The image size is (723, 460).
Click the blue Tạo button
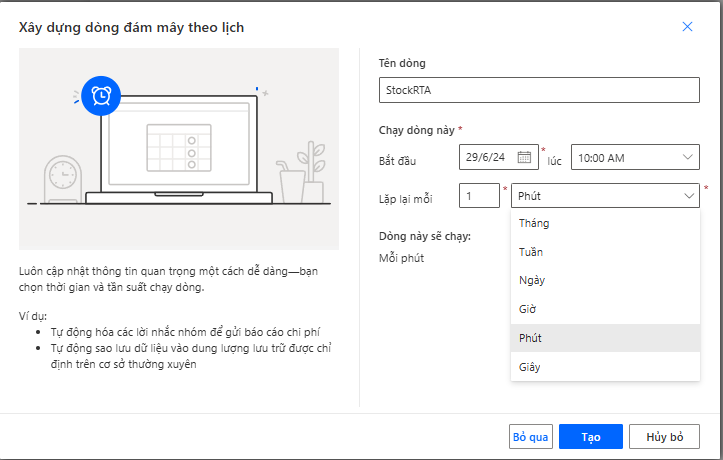(591, 436)
